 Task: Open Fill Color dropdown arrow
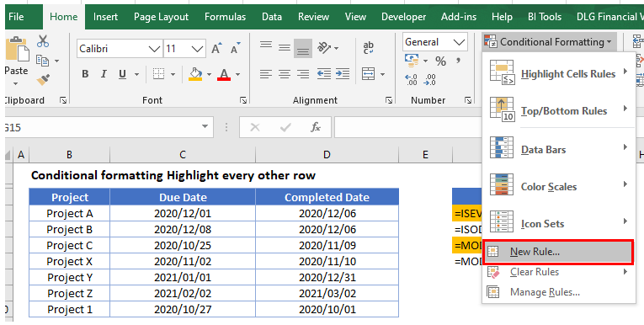pos(209,74)
